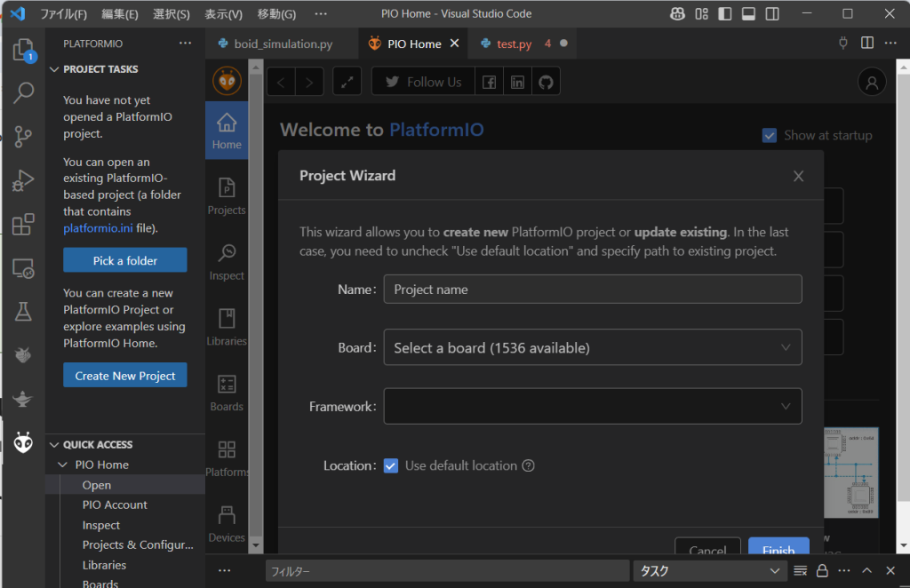Screen dimensions: 910x588
Task: Click the Project name input field
Action: pyautogui.click(x=593, y=290)
